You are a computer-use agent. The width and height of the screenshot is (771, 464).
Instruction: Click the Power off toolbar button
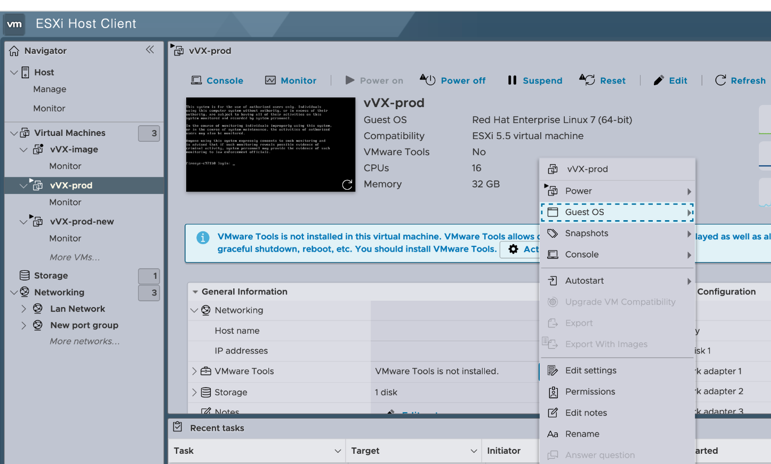click(452, 80)
